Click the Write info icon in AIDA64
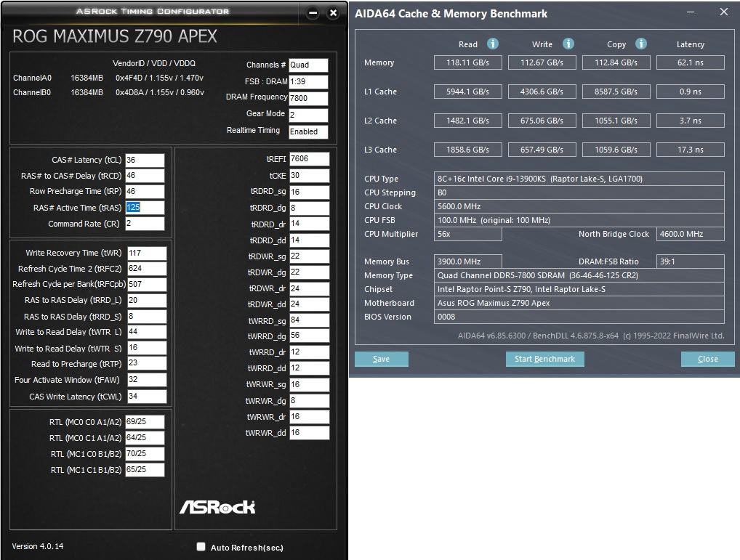740x560 pixels. 568,44
